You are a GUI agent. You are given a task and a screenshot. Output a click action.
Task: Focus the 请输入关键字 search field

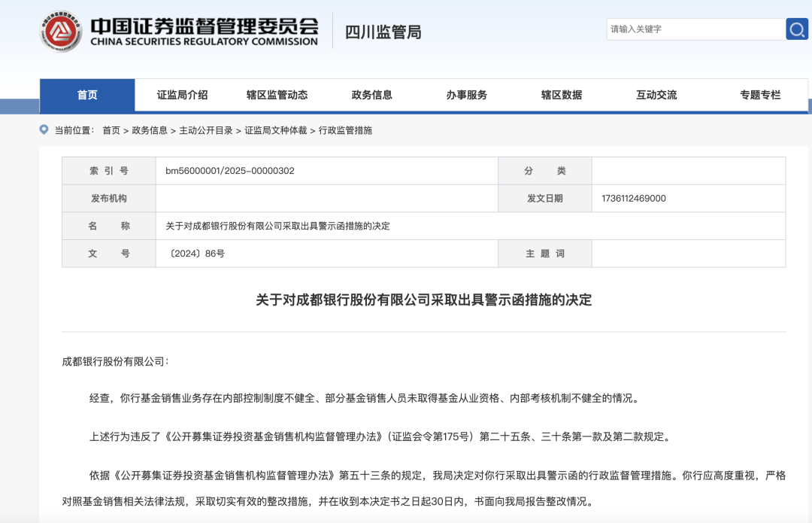coord(695,29)
